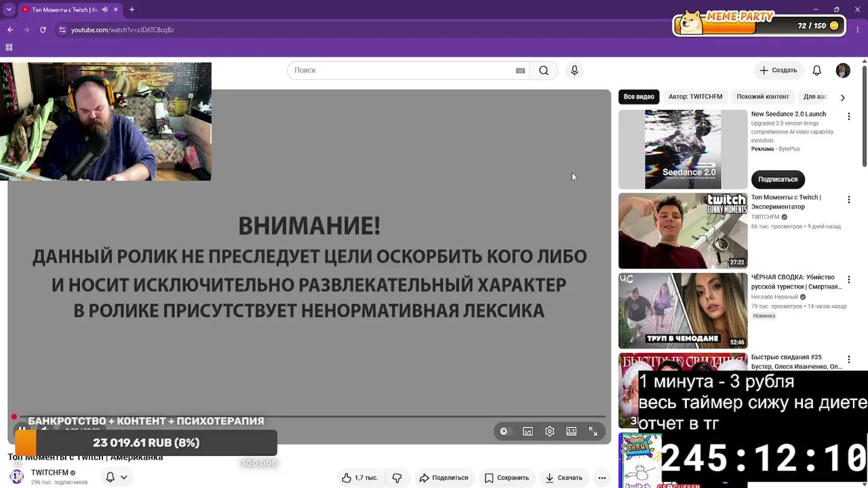This screenshot has height=488, width=868.
Task: Go back to the previous page
Action: (x=10, y=30)
